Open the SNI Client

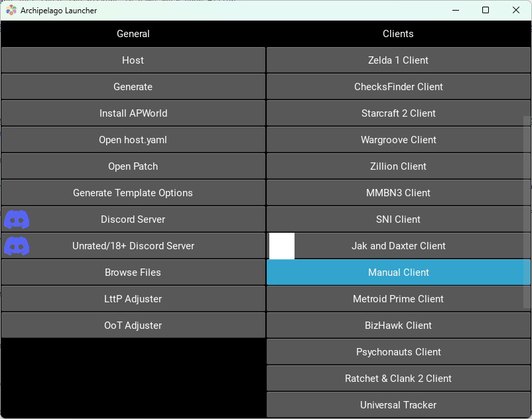(398, 219)
